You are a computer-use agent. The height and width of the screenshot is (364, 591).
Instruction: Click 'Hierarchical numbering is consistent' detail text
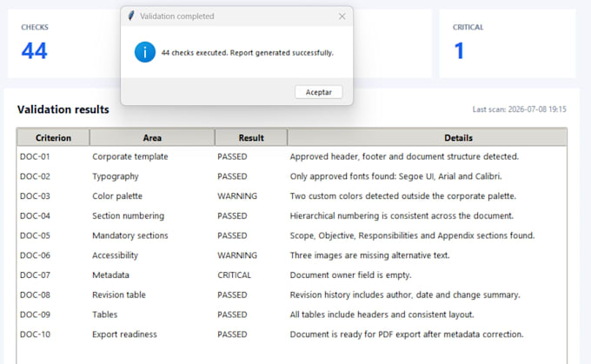pyautogui.click(x=402, y=216)
